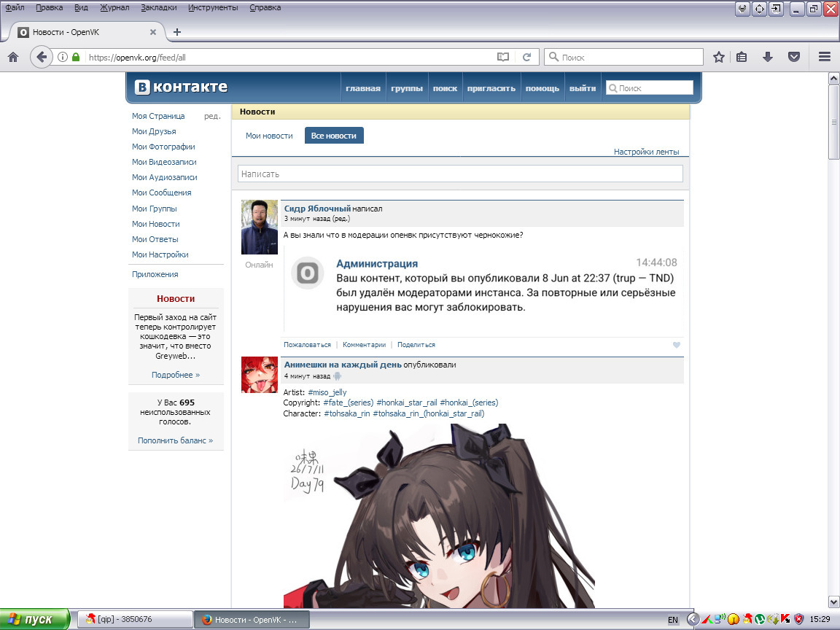
Task: Focus the browser Поиск search bar
Action: pyautogui.click(x=623, y=57)
